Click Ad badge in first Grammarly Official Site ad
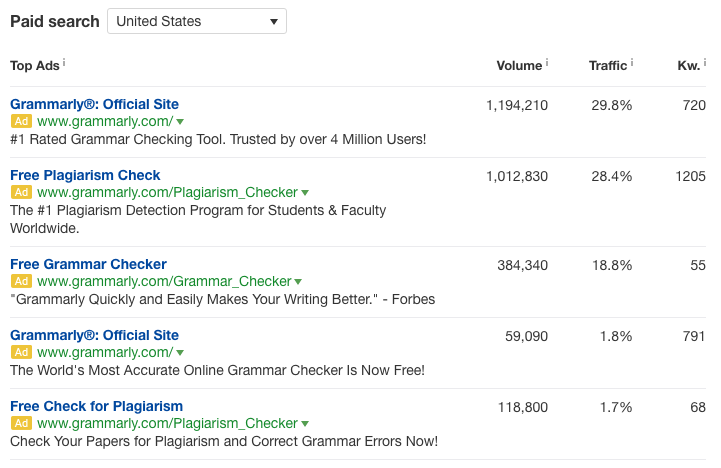Screen dimensions: 721x468 pos(21,121)
